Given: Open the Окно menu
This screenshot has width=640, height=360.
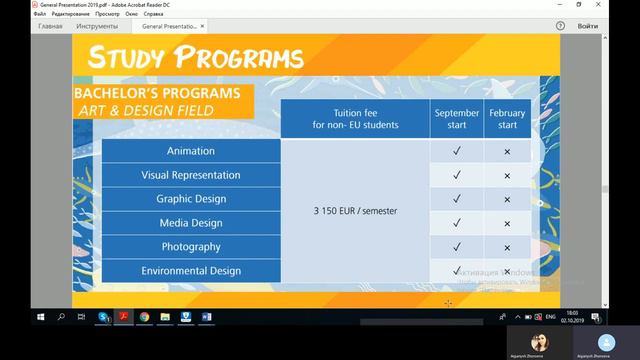Looking at the screenshot, I should [x=131, y=14].
